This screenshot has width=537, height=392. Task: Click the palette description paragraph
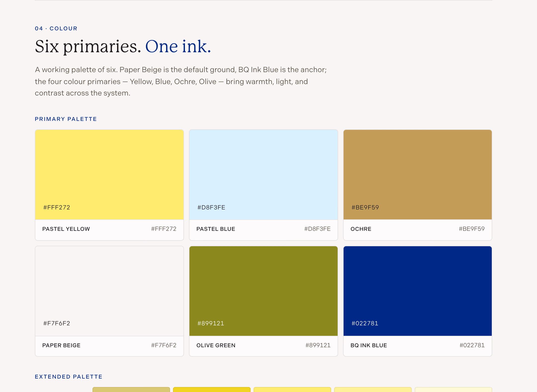pyautogui.click(x=181, y=81)
